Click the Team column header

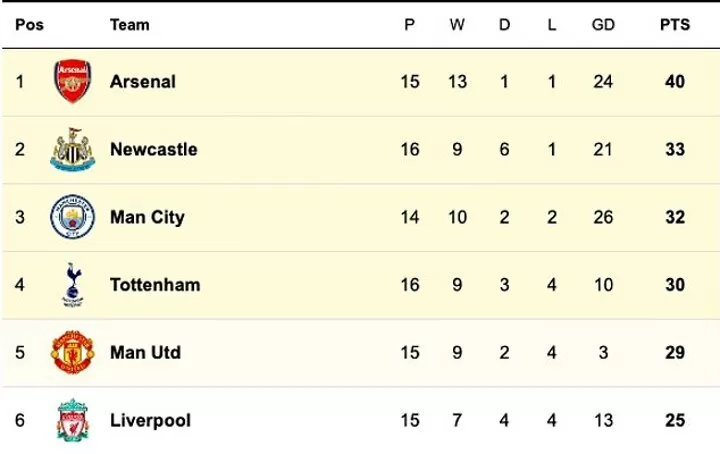click(129, 25)
